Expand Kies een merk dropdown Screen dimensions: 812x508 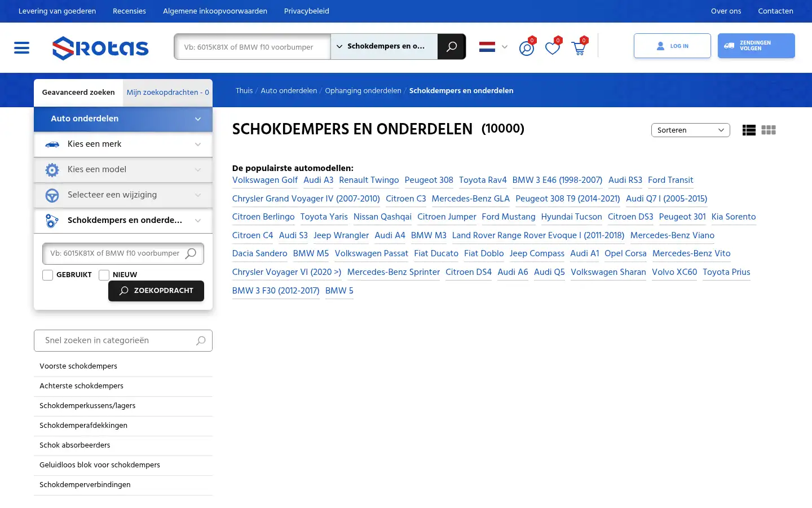tap(123, 144)
